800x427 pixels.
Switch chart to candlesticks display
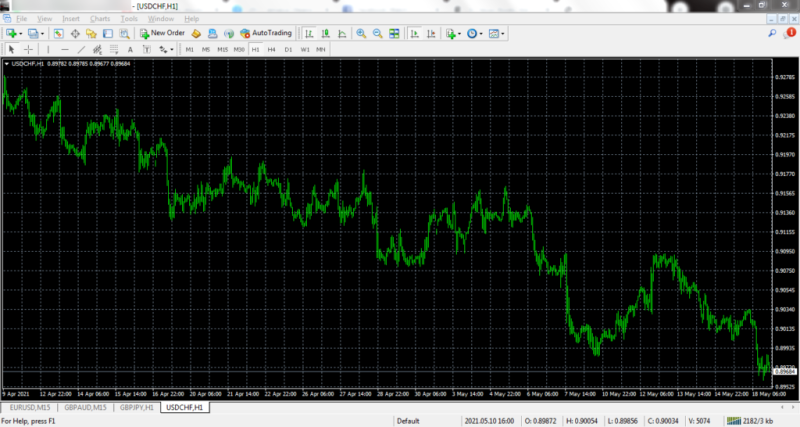[325, 33]
